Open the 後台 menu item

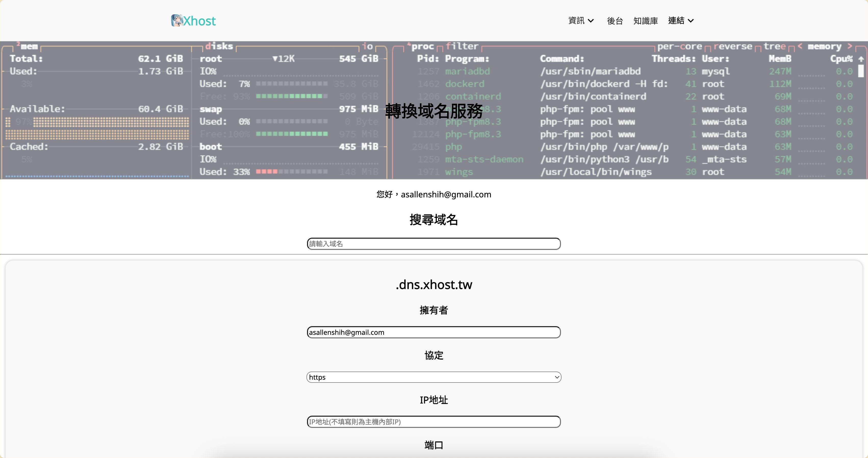[615, 21]
